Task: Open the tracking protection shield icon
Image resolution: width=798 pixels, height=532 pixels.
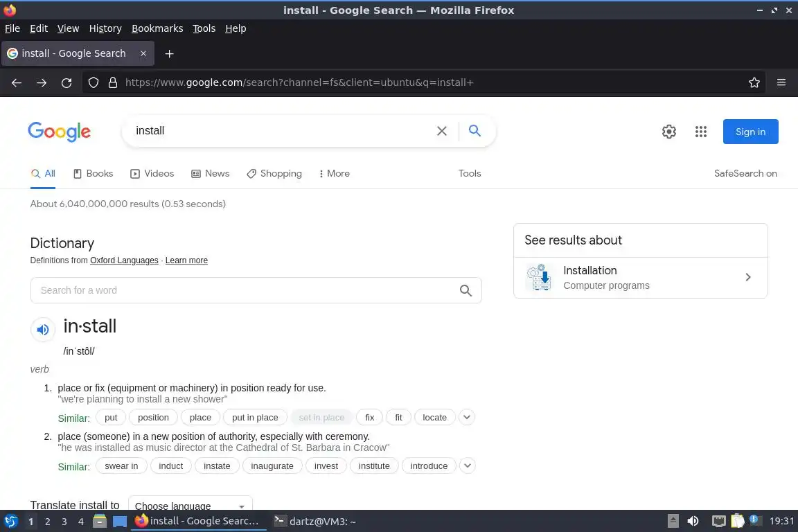Action: [93, 82]
